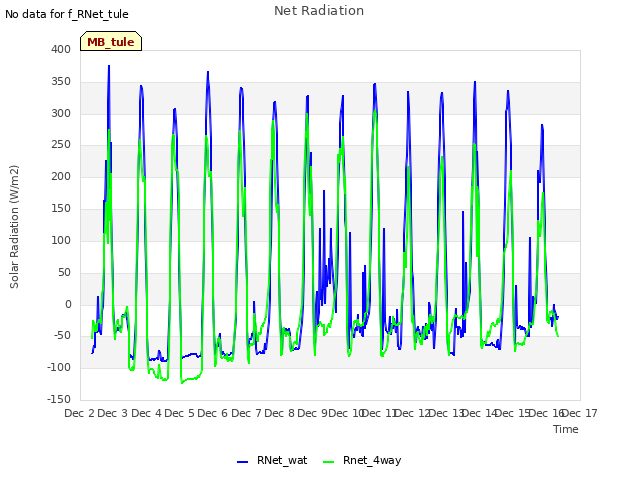The width and height of the screenshot is (640, 480).
Task: Click the Dec 3 x-axis label
Action: coord(113,413)
